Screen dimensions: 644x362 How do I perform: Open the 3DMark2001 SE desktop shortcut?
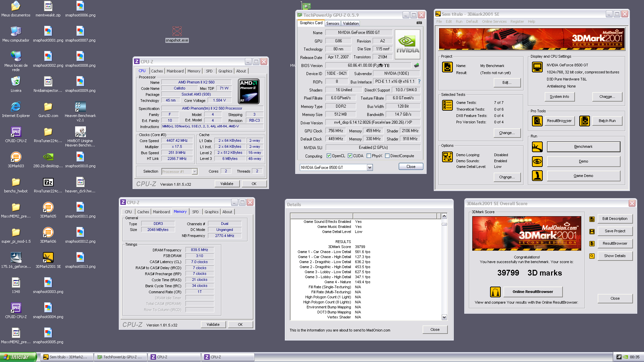tap(48, 260)
